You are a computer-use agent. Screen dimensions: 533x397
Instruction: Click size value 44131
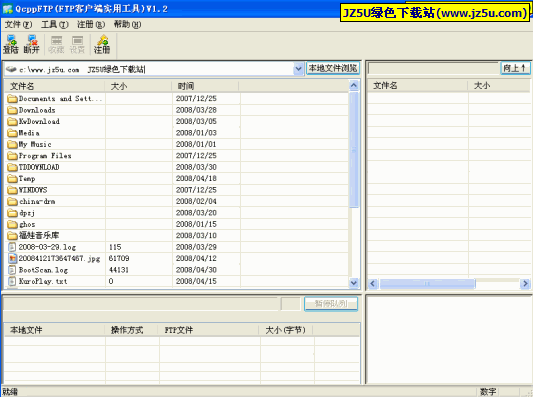point(119,270)
